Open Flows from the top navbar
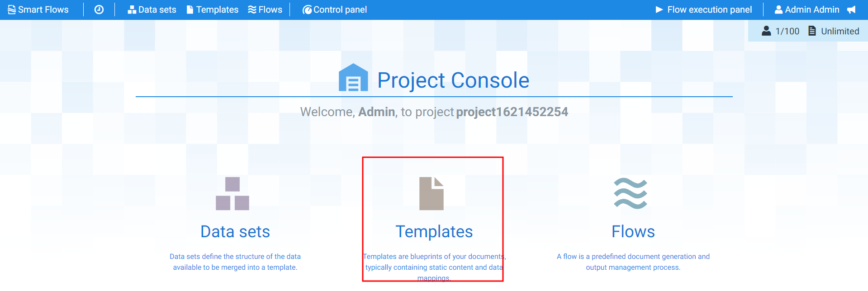This screenshot has width=868, height=291. pyautogui.click(x=265, y=9)
